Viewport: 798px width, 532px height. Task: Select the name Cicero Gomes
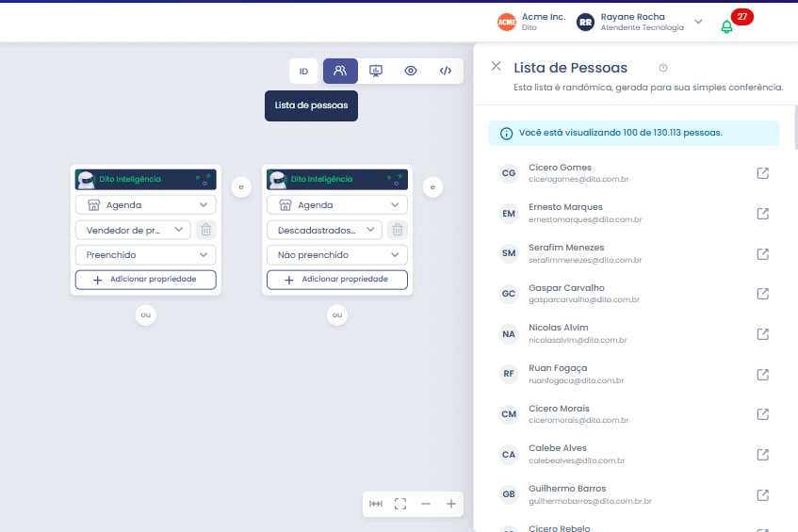tap(560, 168)
